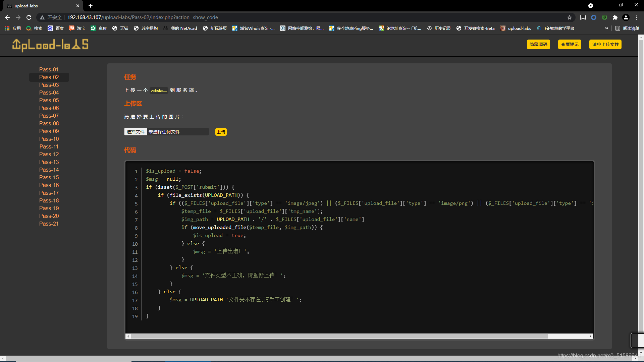Click the code block horizontal scrollbar
644x362 pixels.
(x=339, y=336)
